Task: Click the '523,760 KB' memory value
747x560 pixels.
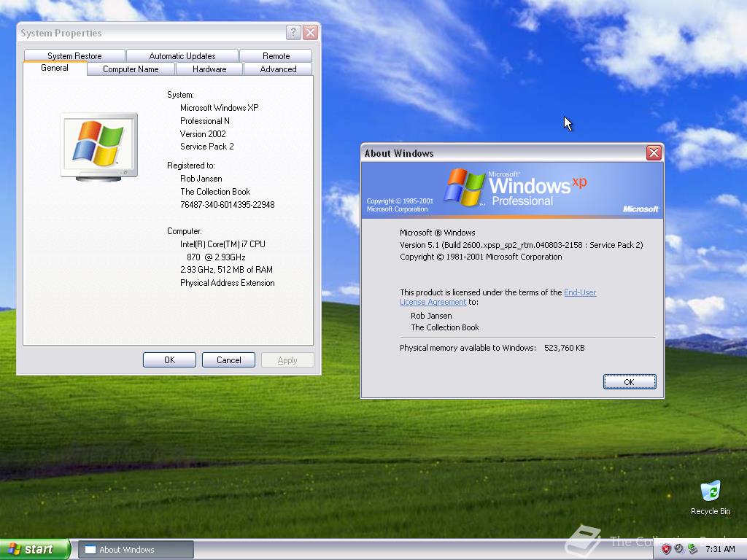Action: 564,348
